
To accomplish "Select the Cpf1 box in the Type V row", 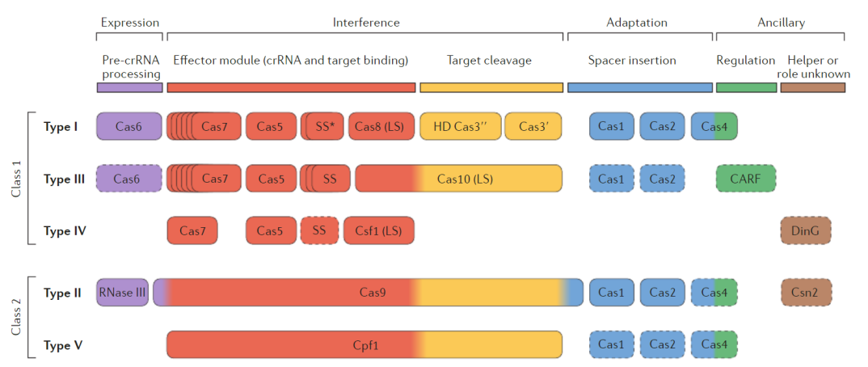I will 365,344.
